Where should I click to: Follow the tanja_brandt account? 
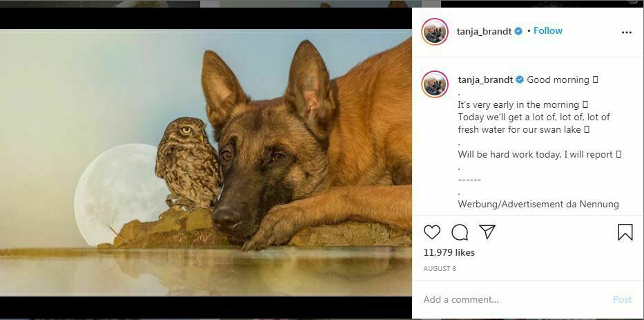pyautogui.click(x=548, y=31)
